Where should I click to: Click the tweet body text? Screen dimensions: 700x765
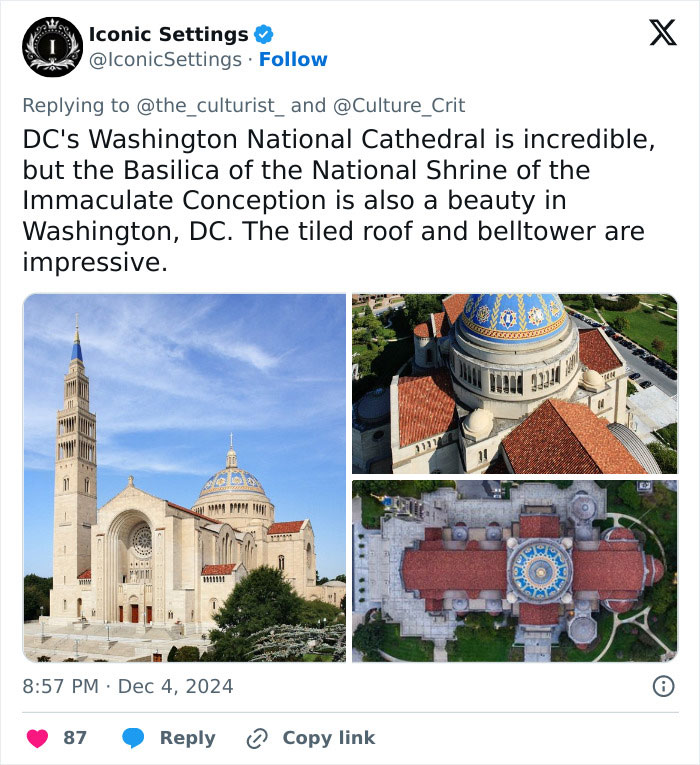tap(340, 200)
